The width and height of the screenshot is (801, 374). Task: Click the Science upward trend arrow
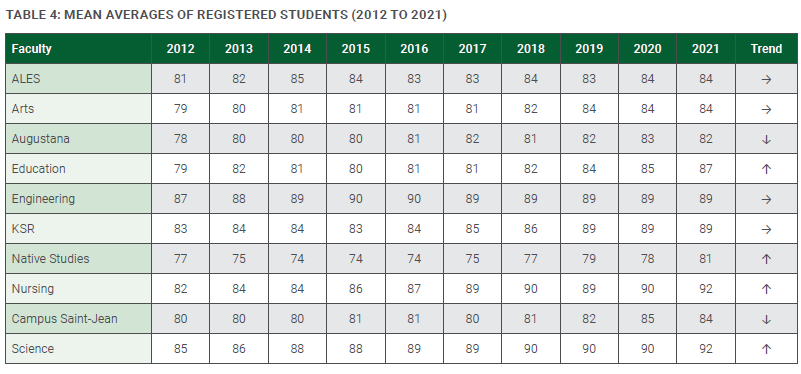(766, 349)
